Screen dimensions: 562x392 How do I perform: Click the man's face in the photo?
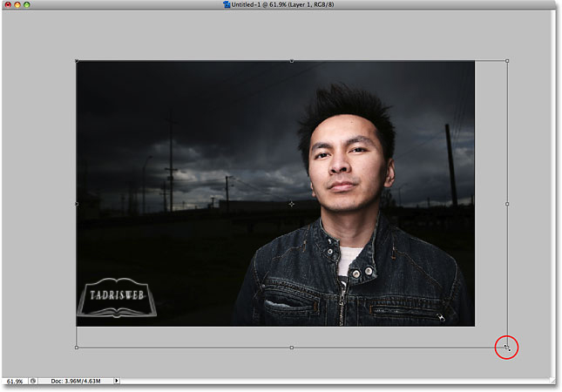pyautogui.click(x=347, y=166)
